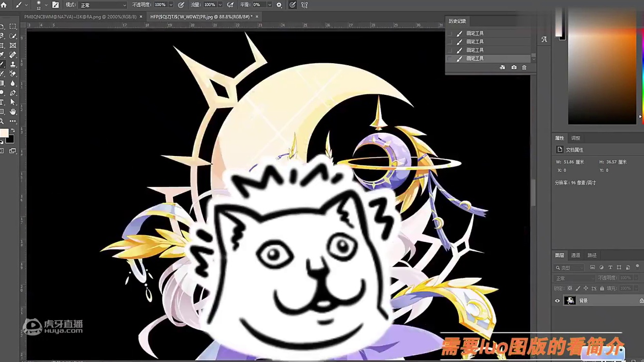Filter layers by shape layer icon
The image size is (644, 362).
[619, 267]
